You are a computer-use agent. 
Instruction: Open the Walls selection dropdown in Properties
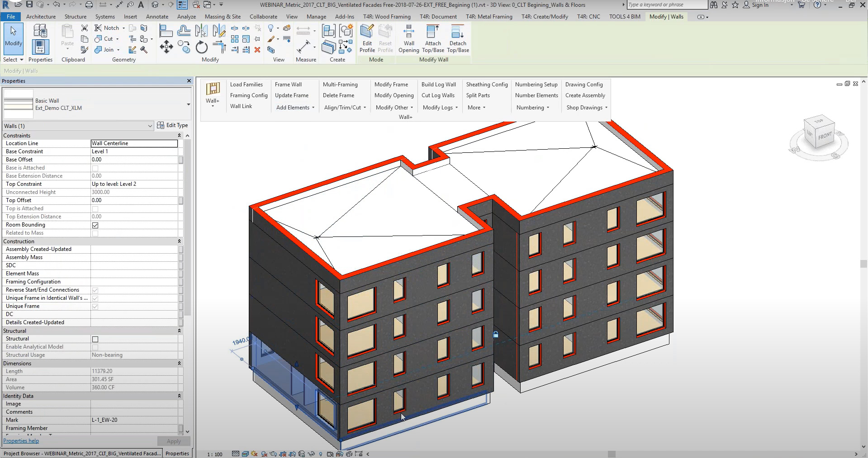tap(150, 126)
